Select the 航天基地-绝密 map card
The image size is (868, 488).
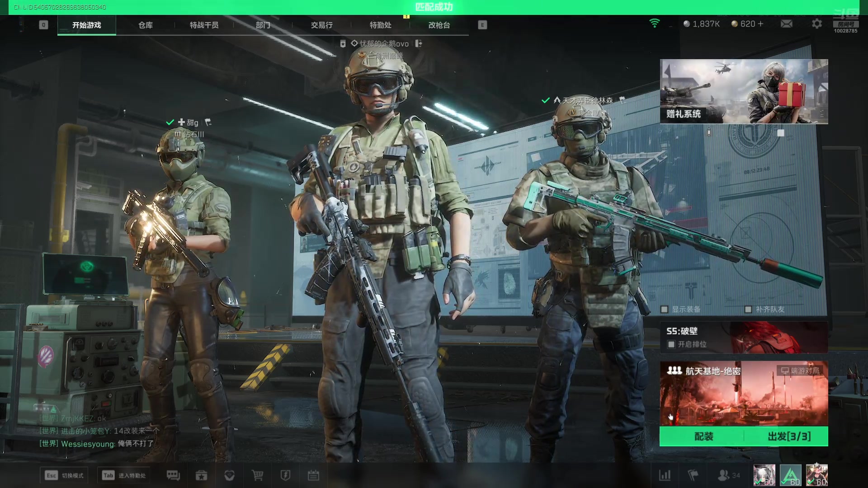(x=744, y=393)
